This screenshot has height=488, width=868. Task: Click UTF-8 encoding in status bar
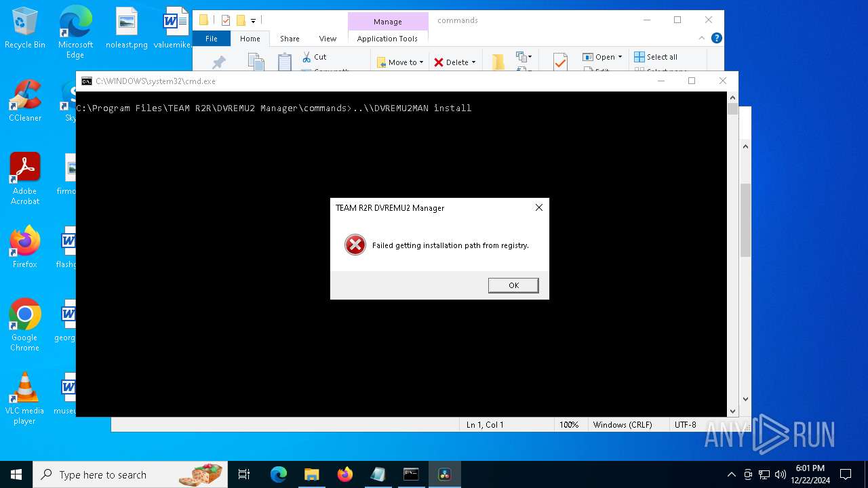(686, 425)
